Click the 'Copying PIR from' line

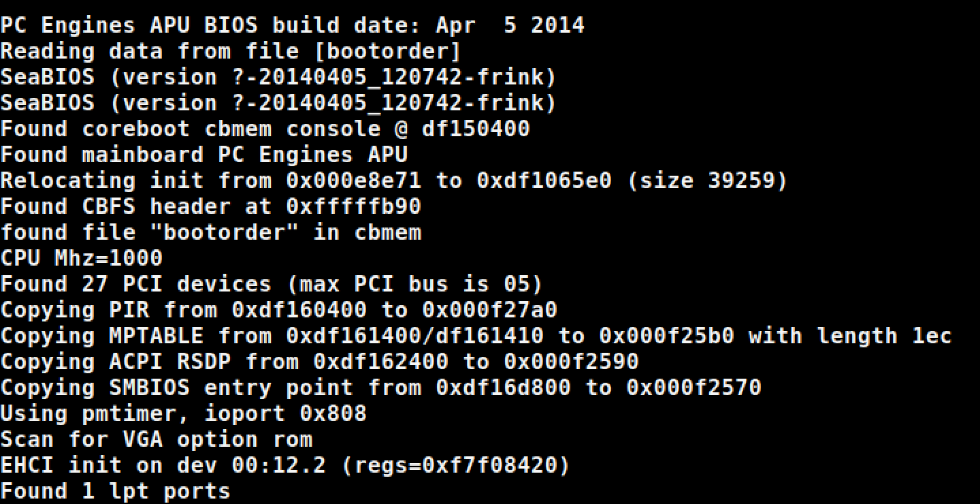tap(278, 311)
